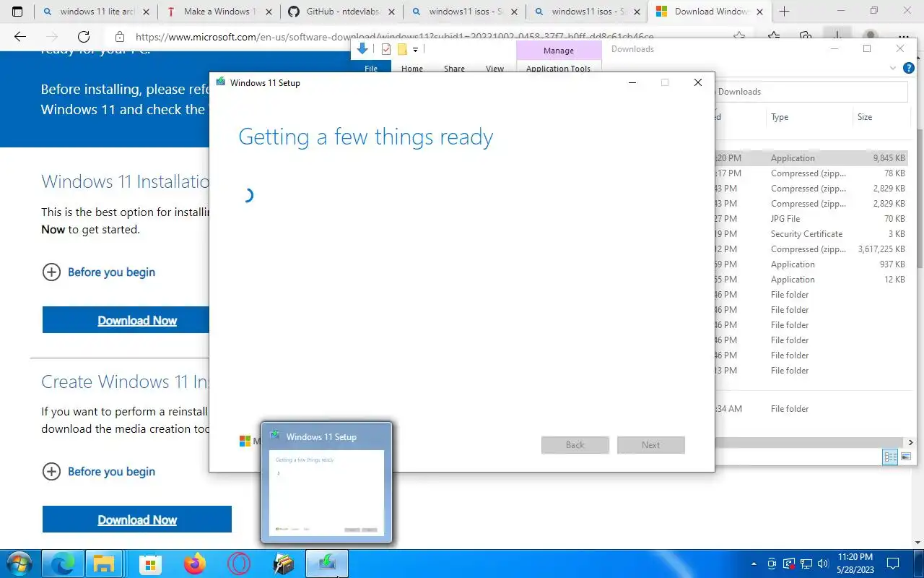Expand Before you begin under Create Installation Media
924x578 pixels.
click(x=99, y=472)
